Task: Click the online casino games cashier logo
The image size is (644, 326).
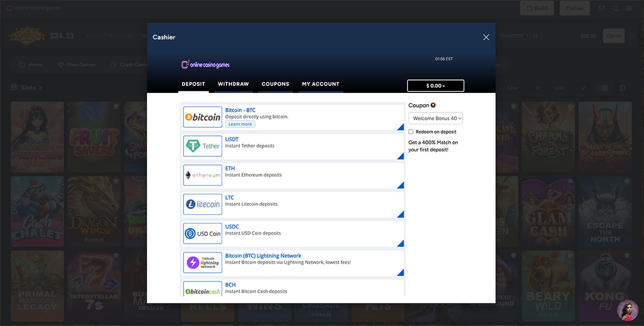Action: (x=206, y=64)
